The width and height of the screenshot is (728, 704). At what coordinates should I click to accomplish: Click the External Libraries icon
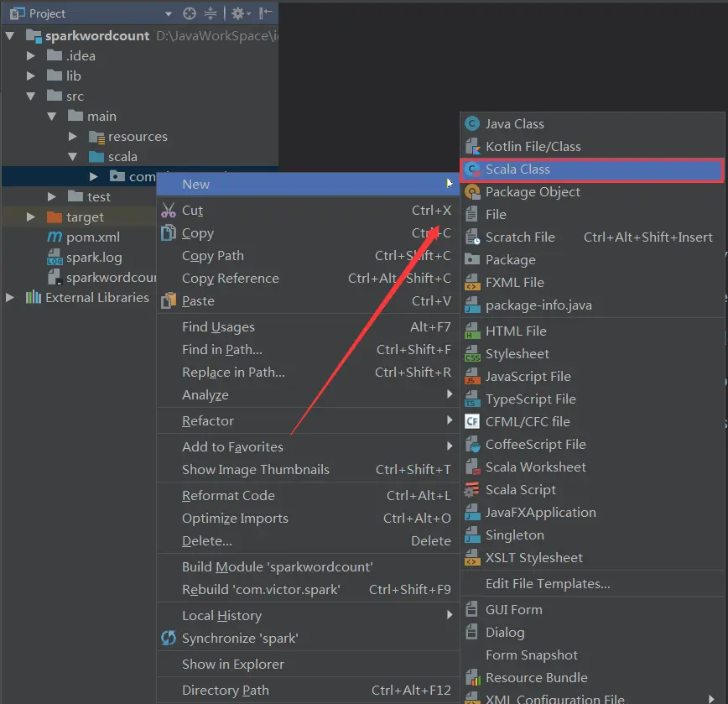[34, 297]
